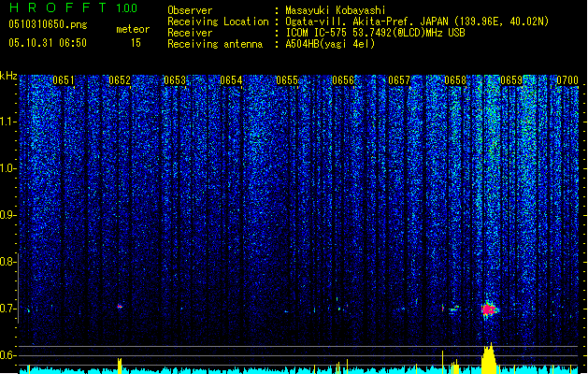Click the receiver text ICOM IC-575

317,33
